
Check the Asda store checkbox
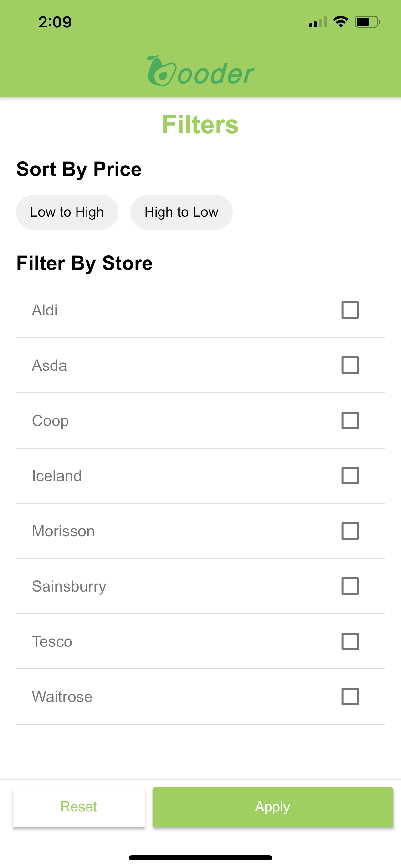coord(350,365)
